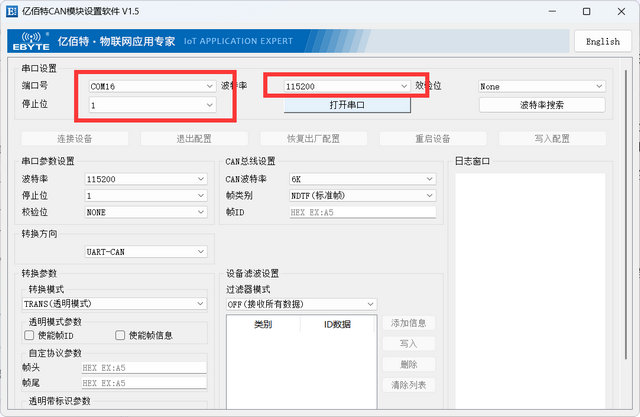Viewport: 640px width, 417px height.
Task: Click the ID数据 column header in filter list
Action: click(338, 324)
